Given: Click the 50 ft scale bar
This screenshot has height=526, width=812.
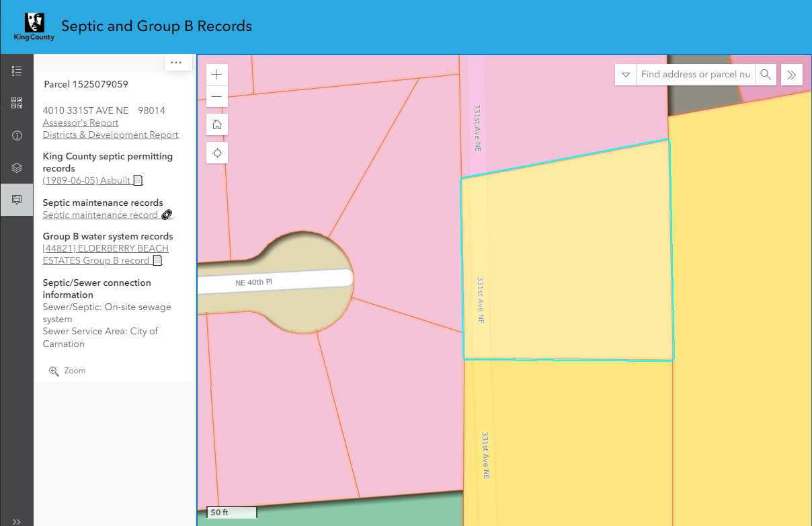Looking at the screenshot, I should (231, 513).
